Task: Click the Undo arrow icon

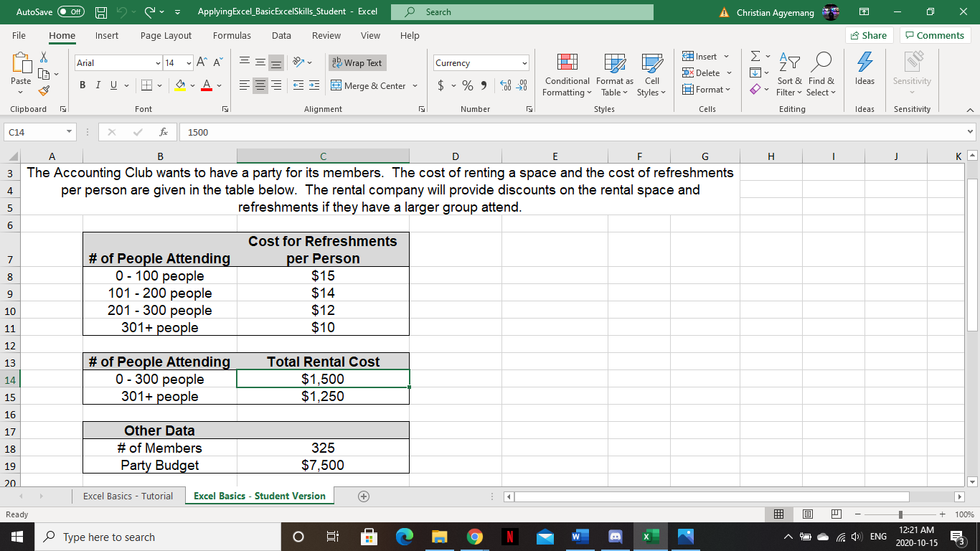Action: (x=123, y=12)
